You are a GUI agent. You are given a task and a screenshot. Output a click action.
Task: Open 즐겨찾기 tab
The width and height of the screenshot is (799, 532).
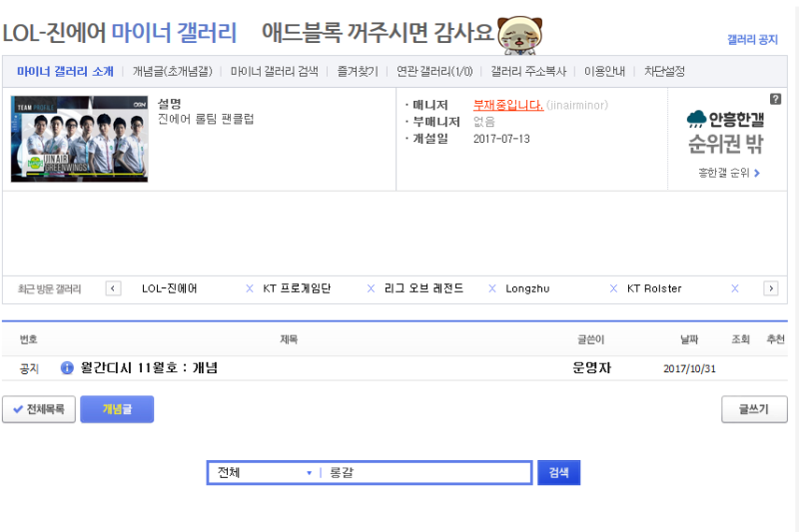tap(358, 71)
